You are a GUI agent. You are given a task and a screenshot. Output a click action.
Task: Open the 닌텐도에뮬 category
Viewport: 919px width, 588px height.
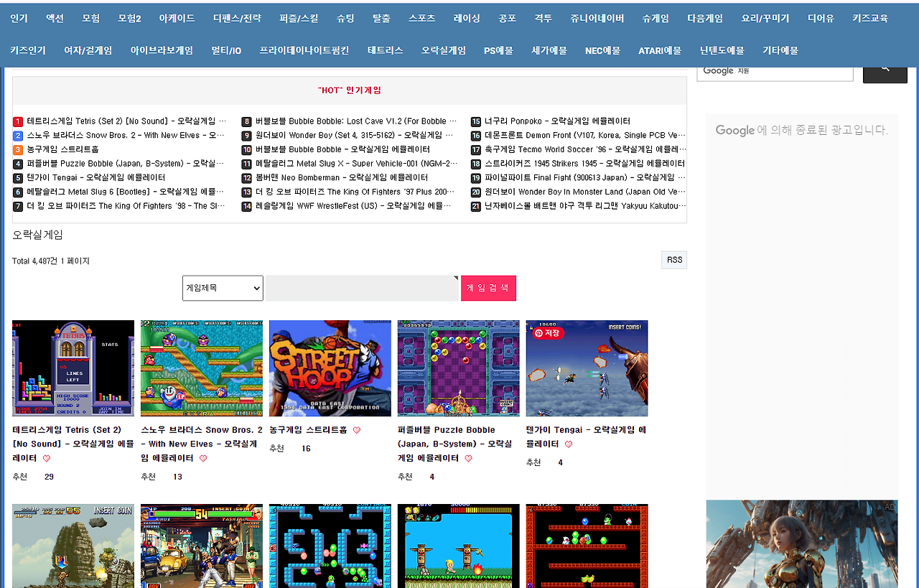pyautogui.click(x=722, y=50)
